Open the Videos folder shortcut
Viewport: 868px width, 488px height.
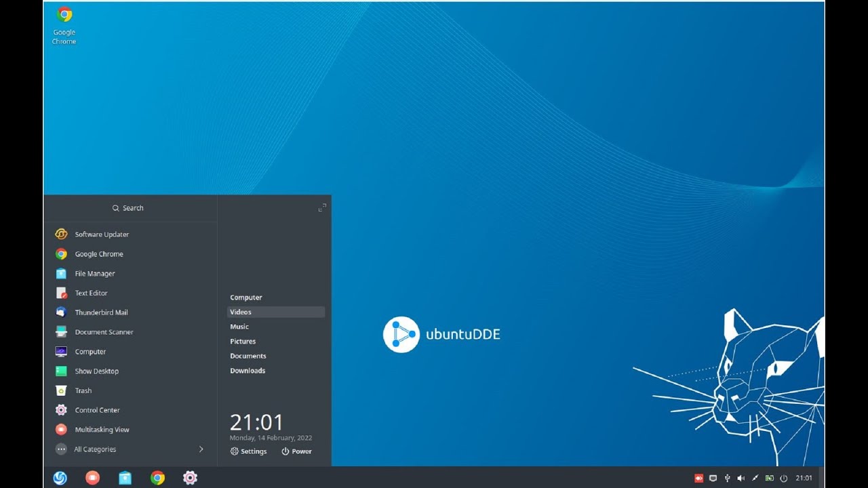(x=276, y=312)
